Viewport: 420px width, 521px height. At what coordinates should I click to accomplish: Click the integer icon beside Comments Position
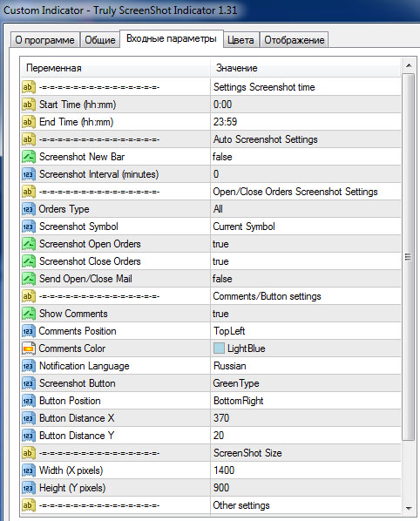pyautogui.click(x=28, y=331)
